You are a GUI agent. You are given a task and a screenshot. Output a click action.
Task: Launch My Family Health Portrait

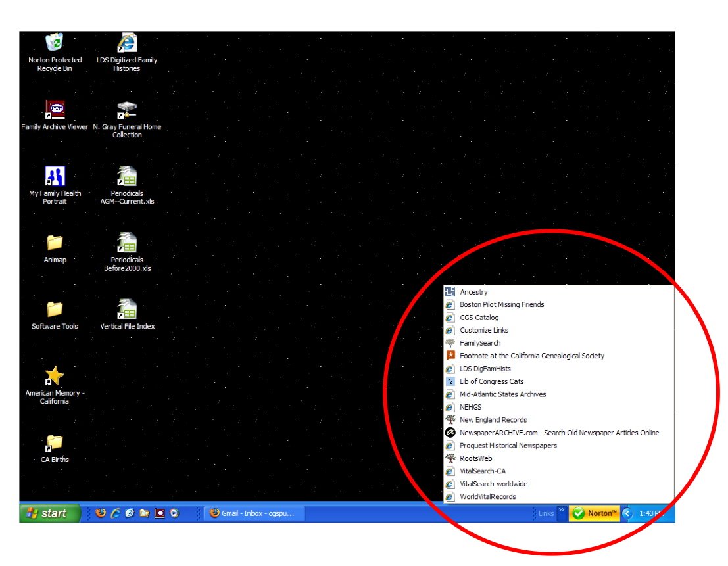[x=55, y=185]
